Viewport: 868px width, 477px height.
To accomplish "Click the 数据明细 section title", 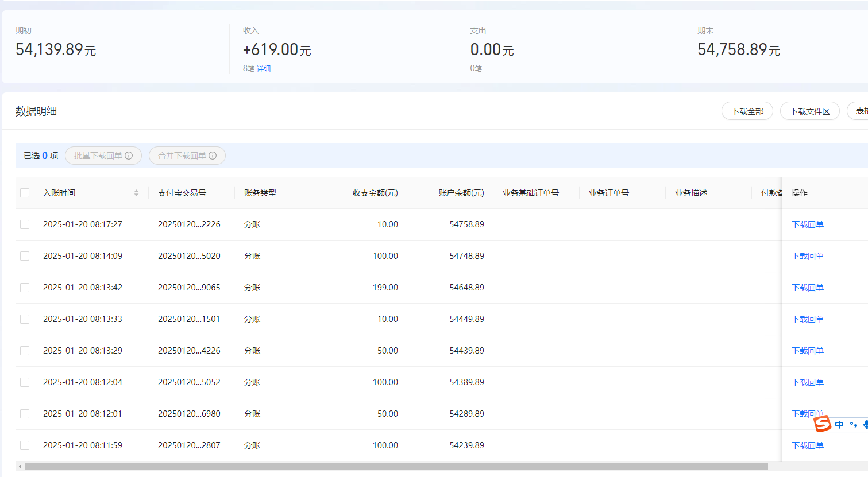I will (36, 111).
